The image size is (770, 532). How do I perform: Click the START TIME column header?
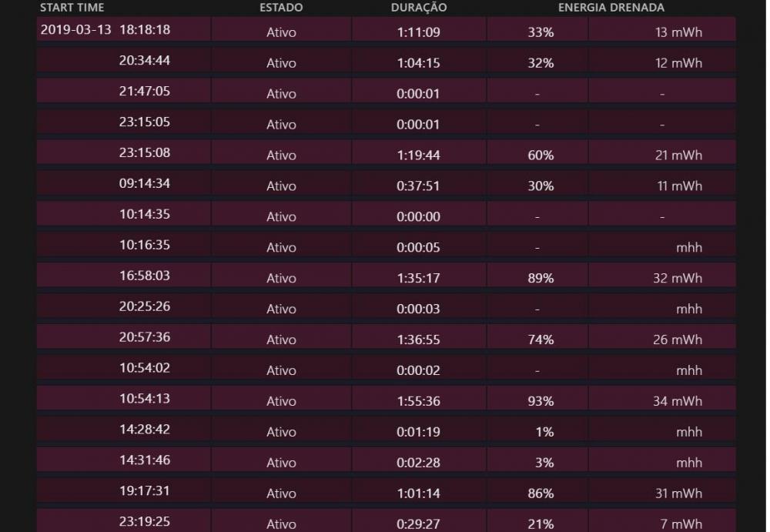(72, 8)
